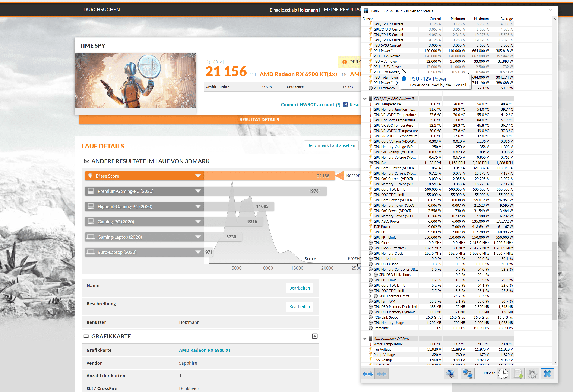Viewport: 573px width, 392px height.
Task: Open HWiNFO sensor settings gear icon
Action: click(x=532, y=374)
